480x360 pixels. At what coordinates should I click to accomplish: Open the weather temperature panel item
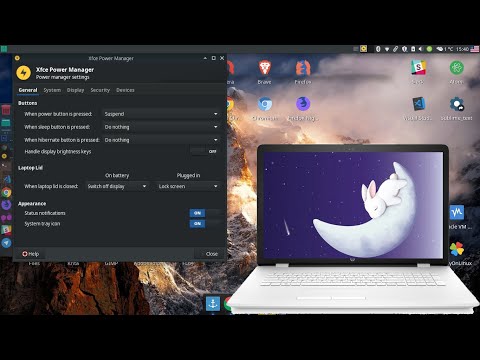coord(445,49)
